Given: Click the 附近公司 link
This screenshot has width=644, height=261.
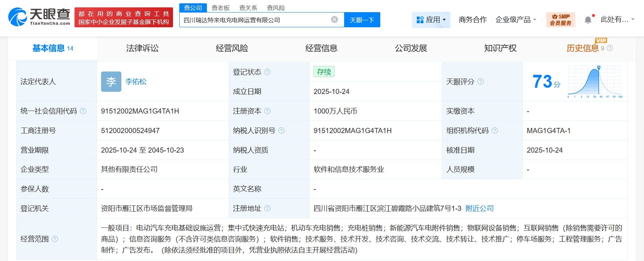Looking at the screenshot, I should click(479, 208).
